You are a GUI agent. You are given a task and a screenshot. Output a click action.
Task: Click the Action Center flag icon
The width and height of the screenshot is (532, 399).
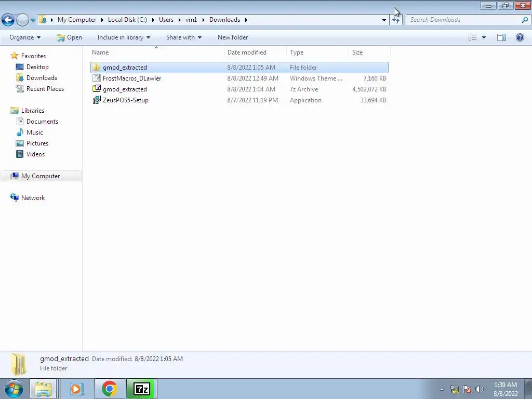coord(467,389)
